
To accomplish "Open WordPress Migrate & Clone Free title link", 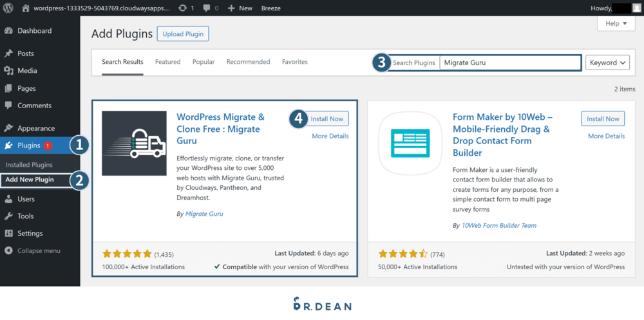I will (x=220, y=129).
